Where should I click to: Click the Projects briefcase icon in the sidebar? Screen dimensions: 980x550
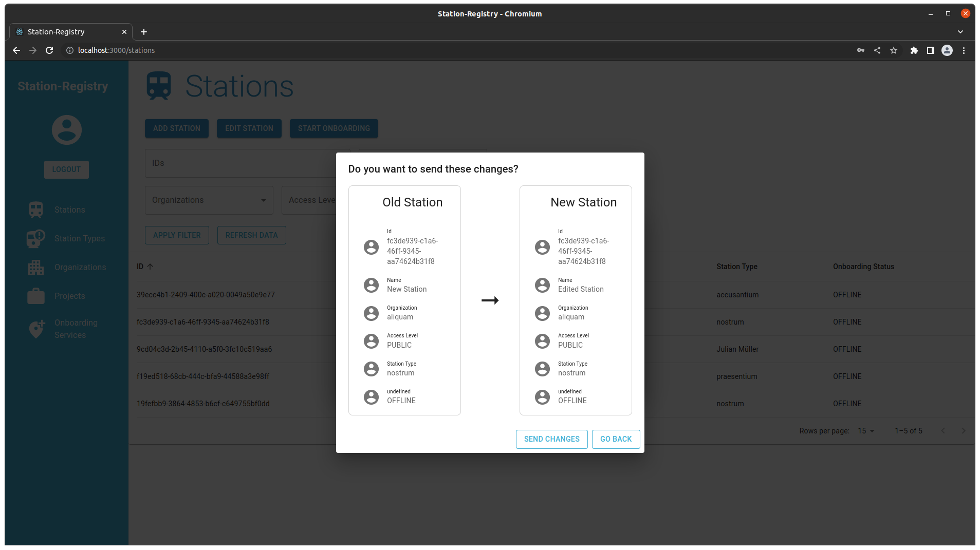point(36,296)
